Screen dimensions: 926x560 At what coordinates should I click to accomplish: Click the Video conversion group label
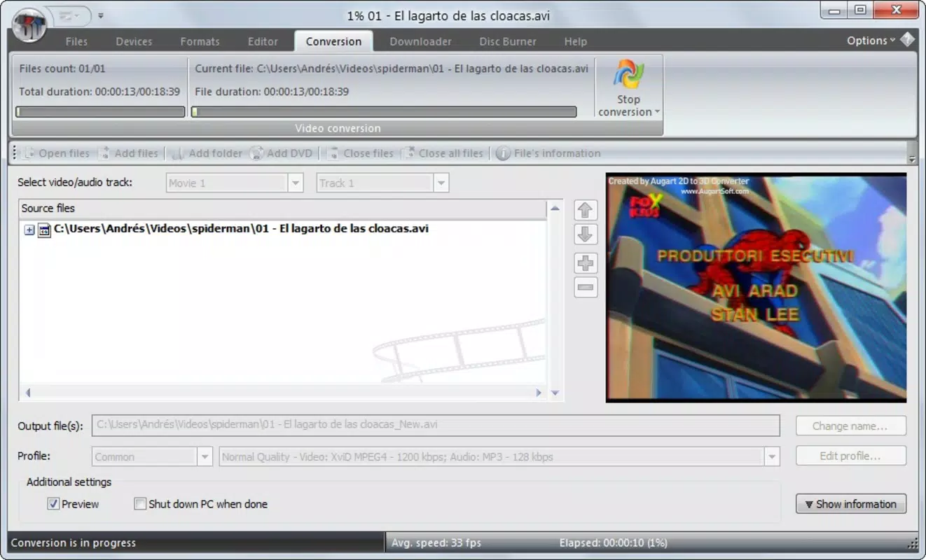coord(338,129)
